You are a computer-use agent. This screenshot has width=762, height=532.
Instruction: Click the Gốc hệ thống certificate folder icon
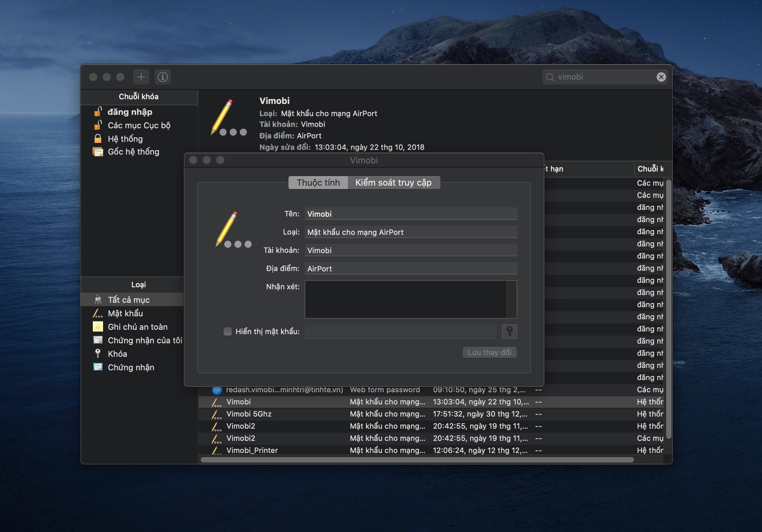98,152
